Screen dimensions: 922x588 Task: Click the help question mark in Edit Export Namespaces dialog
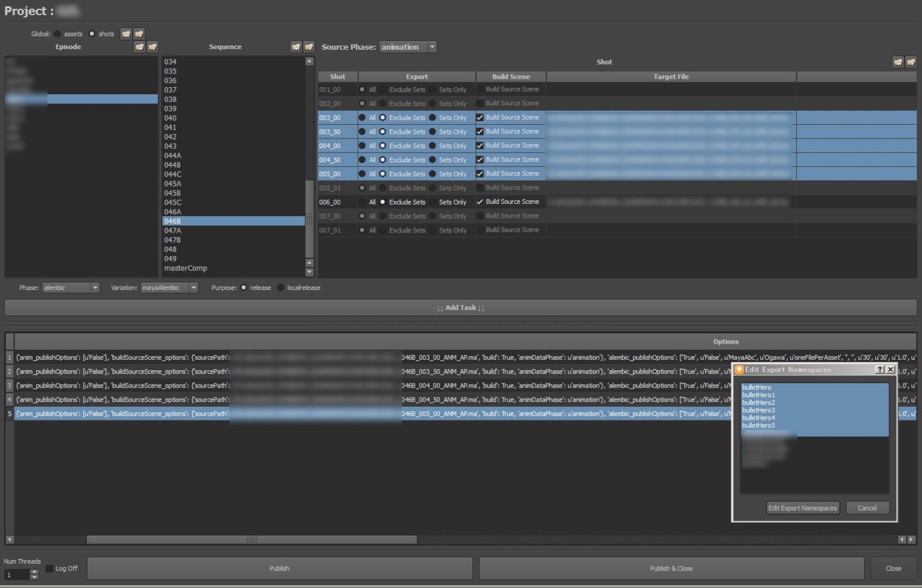(880, 370)
